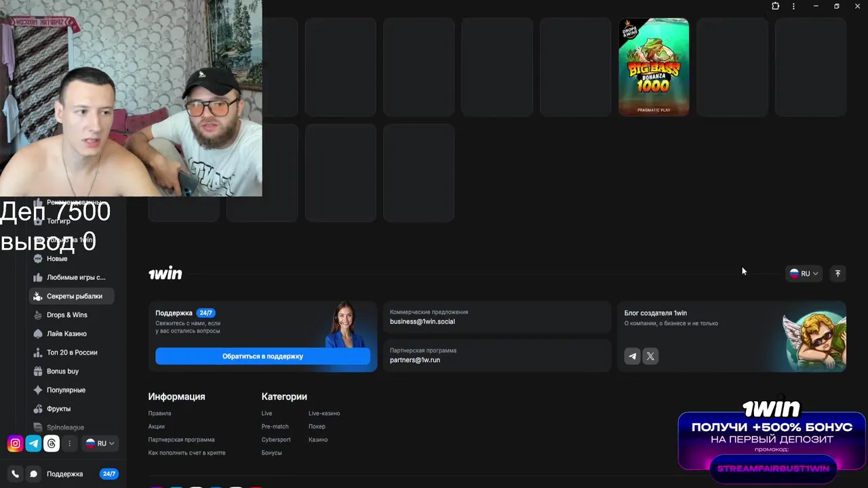
Task: Click the thumbs-up icon beside Любимые игры
Action: [38, 277]
